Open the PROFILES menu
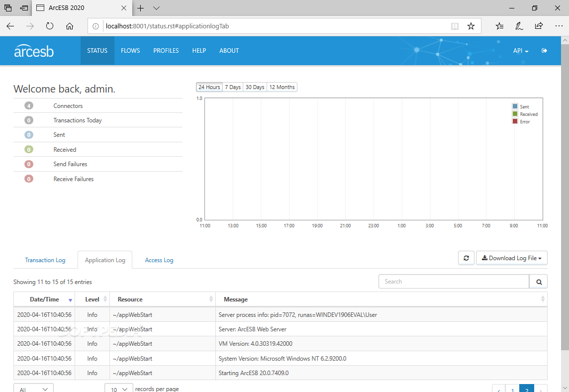 pyautogui.click(x=166, y=51)
